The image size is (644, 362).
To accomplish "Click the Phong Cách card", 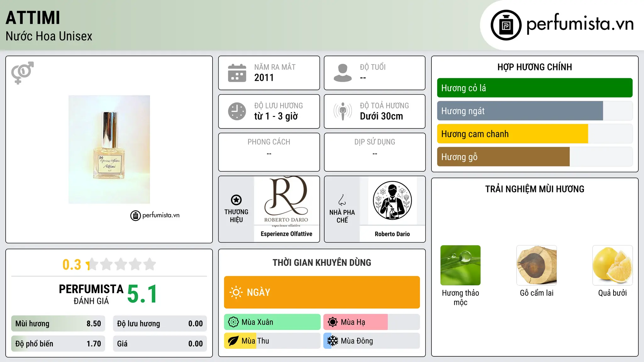I will (269, 152).
